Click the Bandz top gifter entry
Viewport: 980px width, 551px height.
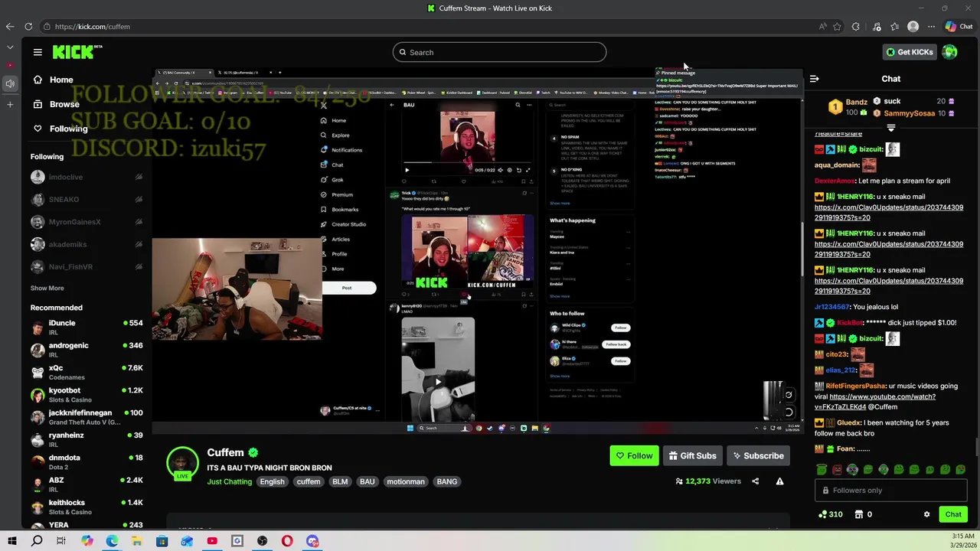[x=848, y=107]
